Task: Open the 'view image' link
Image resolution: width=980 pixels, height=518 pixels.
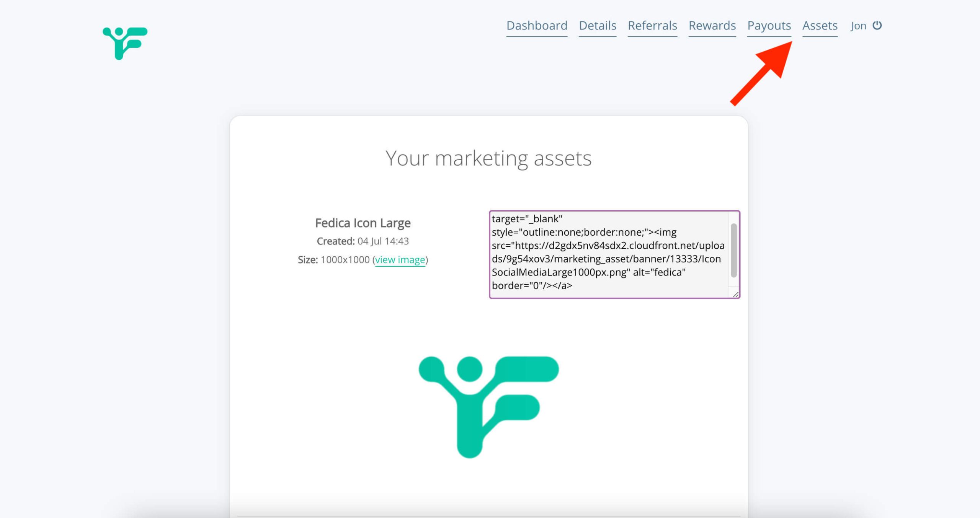Action: (x=400, y=260)
